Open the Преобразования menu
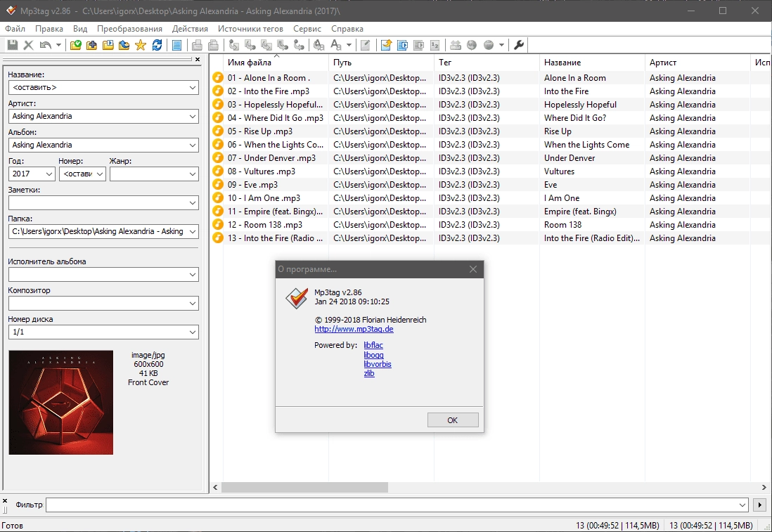This screenshot has width=772, height=532. pyautogui.click(x=129, y=29)
